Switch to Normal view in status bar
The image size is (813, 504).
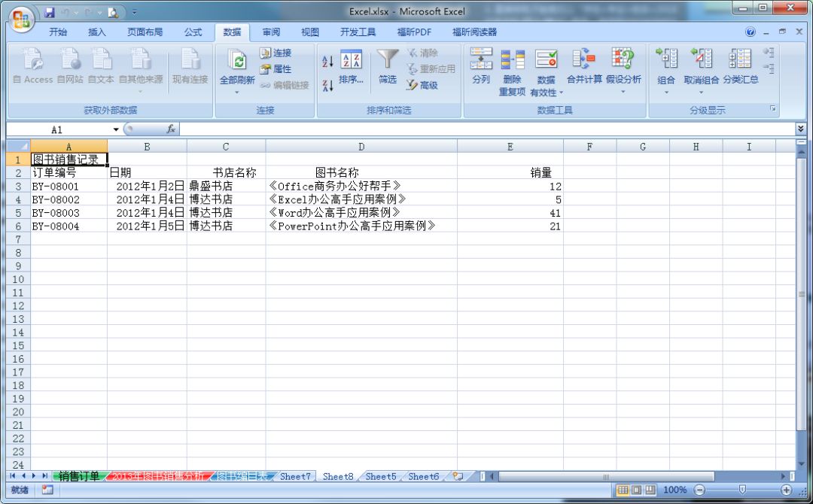(623, 490)
